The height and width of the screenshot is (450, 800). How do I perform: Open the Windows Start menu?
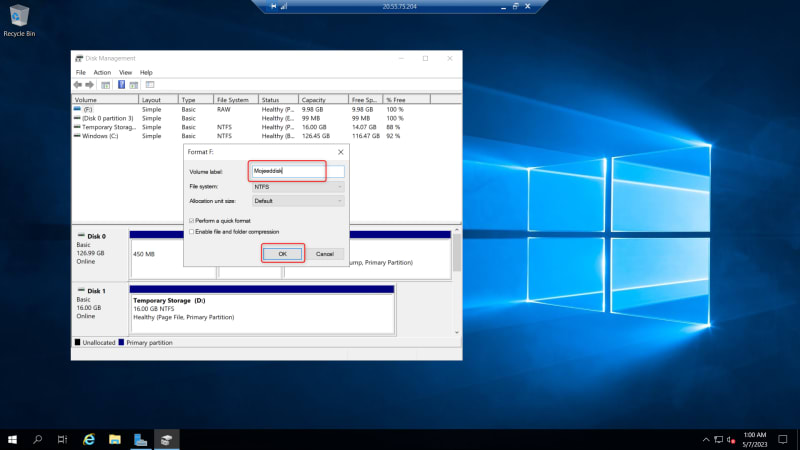(x=12, y=439)
